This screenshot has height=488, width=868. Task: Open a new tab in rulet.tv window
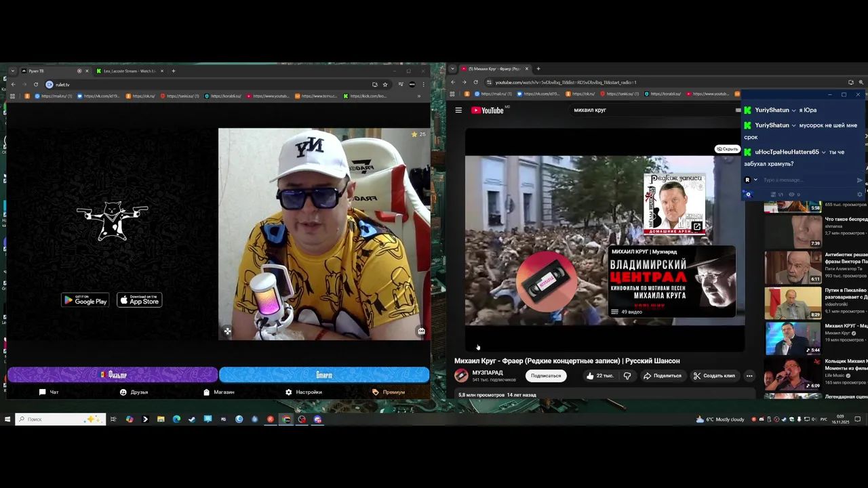point(173,70)
